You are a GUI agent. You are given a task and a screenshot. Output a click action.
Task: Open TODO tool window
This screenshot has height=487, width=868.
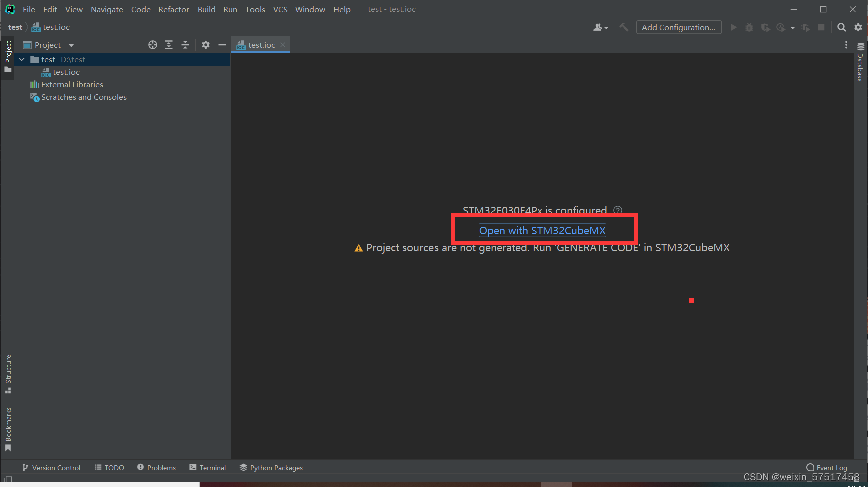tap(109, 467)
